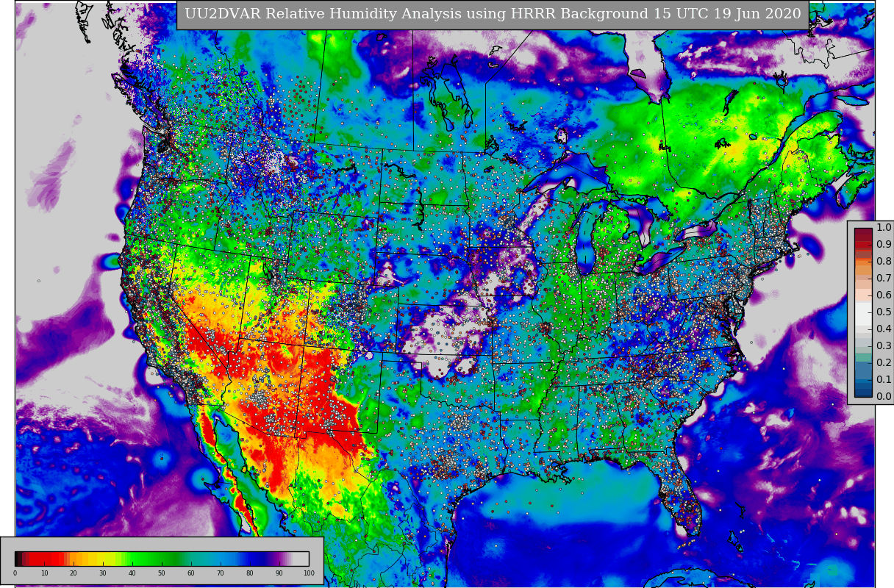
Task: Click the 0.8 label on right colorbar
Action: 883,262
